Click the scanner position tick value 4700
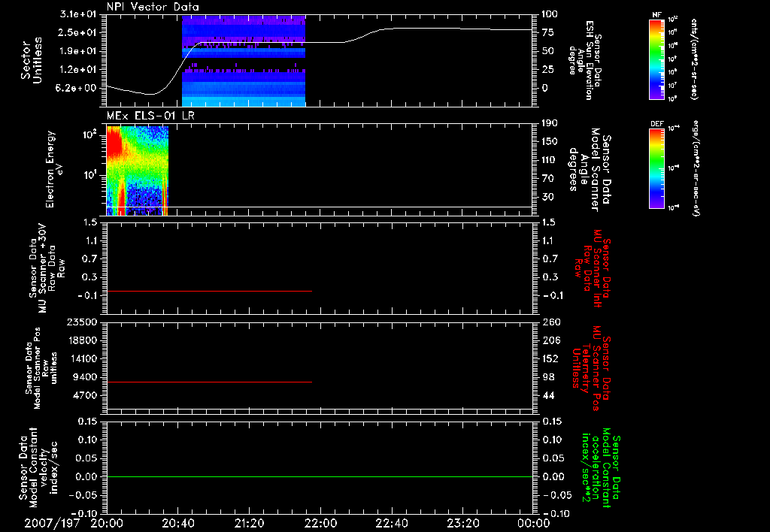 (85, 395)
